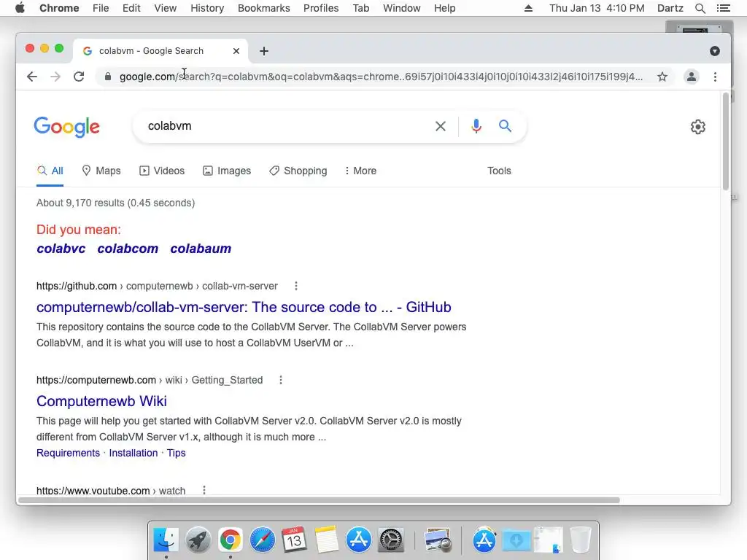Open the Profiles menu
Viewport: 747px width, 560px height.
pyautogui.click(x=321, y=8)
